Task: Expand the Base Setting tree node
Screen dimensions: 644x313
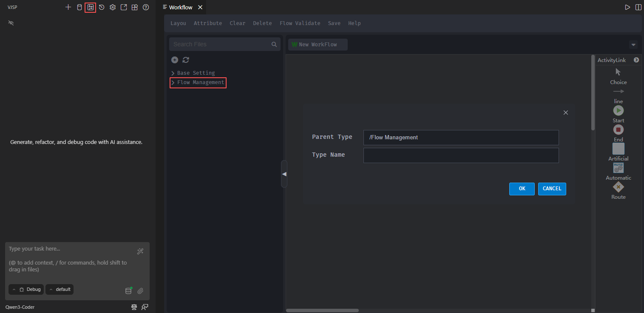Action: [x=173, y=73]
